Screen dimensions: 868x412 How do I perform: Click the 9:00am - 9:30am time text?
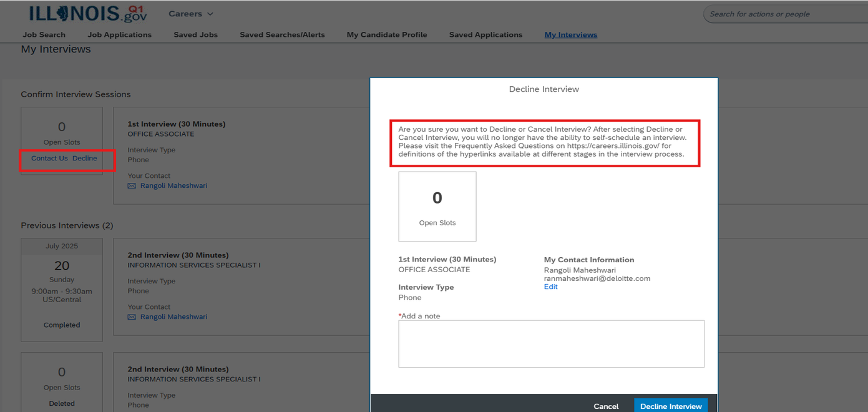pyautogui.click(x=62, y=292)
